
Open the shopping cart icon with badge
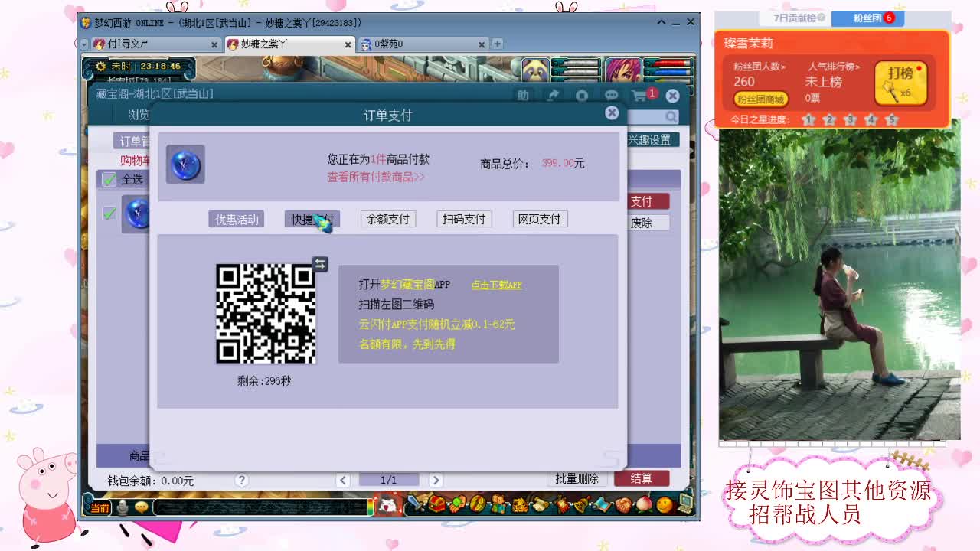(x=640, y=96)
